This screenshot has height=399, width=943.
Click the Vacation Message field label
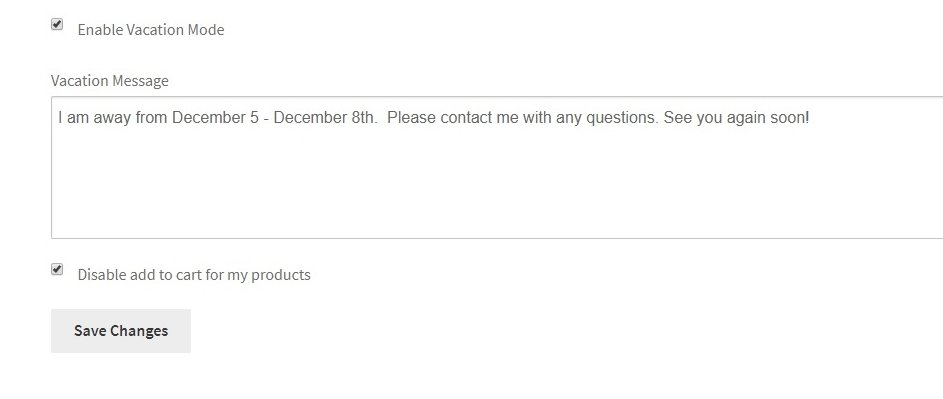pyautogui.click(x=109, y=81)
